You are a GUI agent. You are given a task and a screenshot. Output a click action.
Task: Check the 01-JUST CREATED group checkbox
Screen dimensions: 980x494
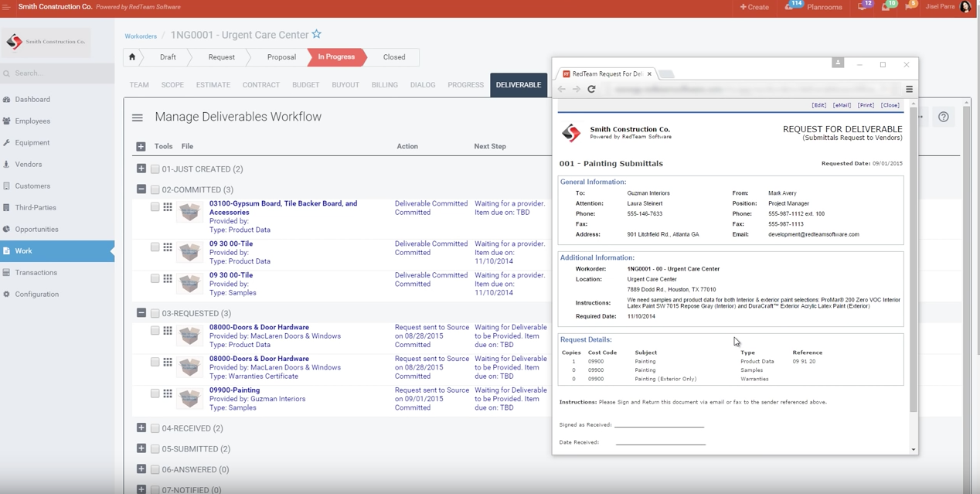click(x=155, y=169)
